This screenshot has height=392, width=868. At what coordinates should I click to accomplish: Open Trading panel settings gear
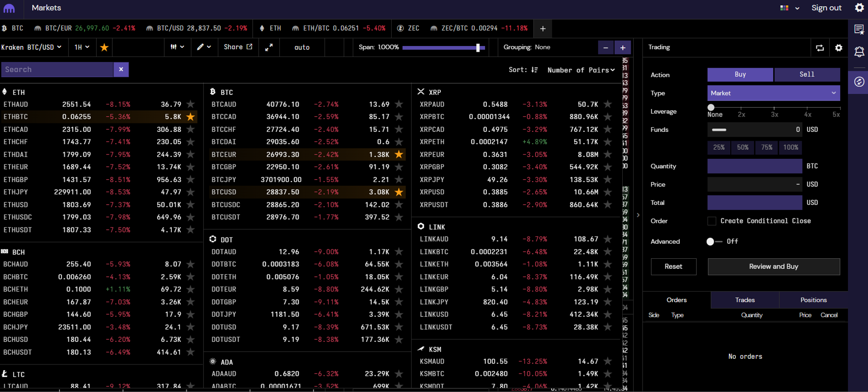point(839,47)
